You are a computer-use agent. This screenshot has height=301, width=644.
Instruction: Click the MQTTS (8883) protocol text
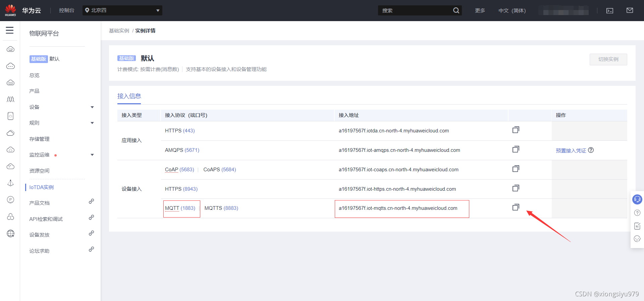pos(221,208)
